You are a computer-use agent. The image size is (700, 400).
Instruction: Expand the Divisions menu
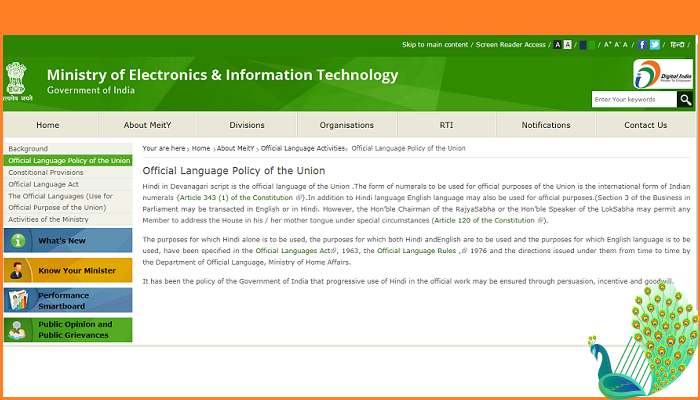pos(247,125)
